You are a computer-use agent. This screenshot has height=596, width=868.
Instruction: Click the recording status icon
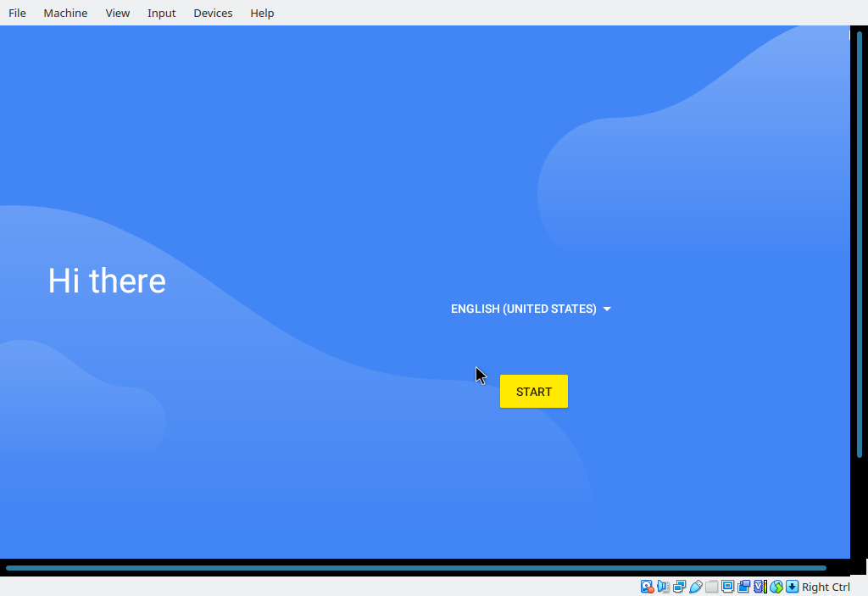pyautogui.click(x=744, y=587)
